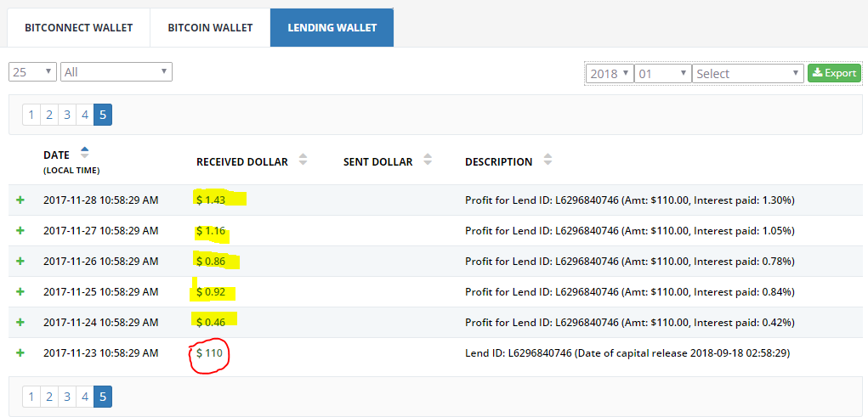Open the Select export dropdown
This screenshot has height=417, width=868.
click(x=748, y=74)
